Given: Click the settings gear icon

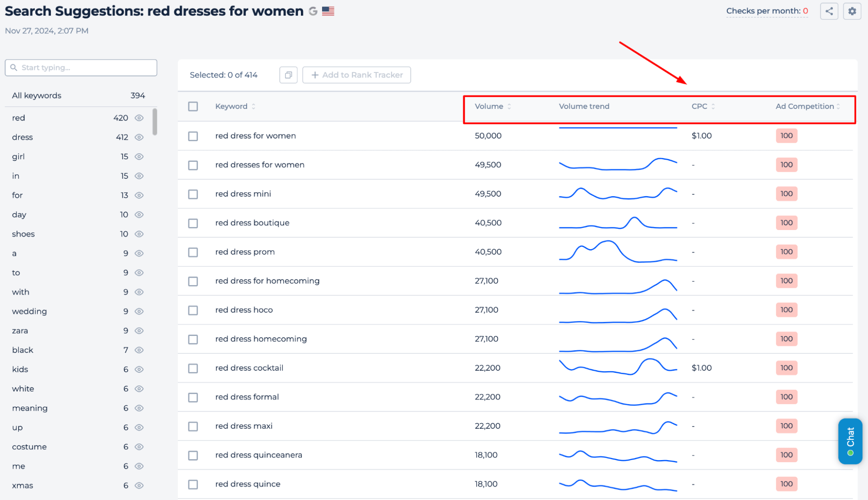Looking at the screenshot, I should point(852,11).
